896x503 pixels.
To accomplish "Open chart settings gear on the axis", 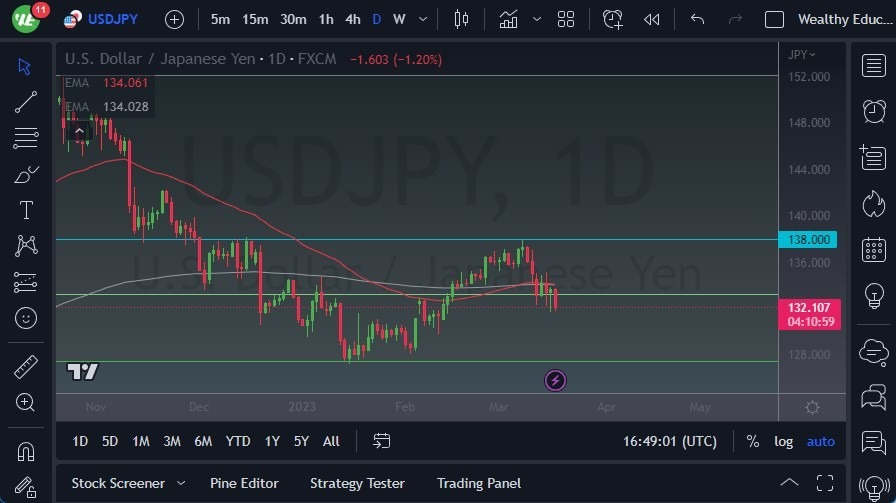I will tap(812, 408).
